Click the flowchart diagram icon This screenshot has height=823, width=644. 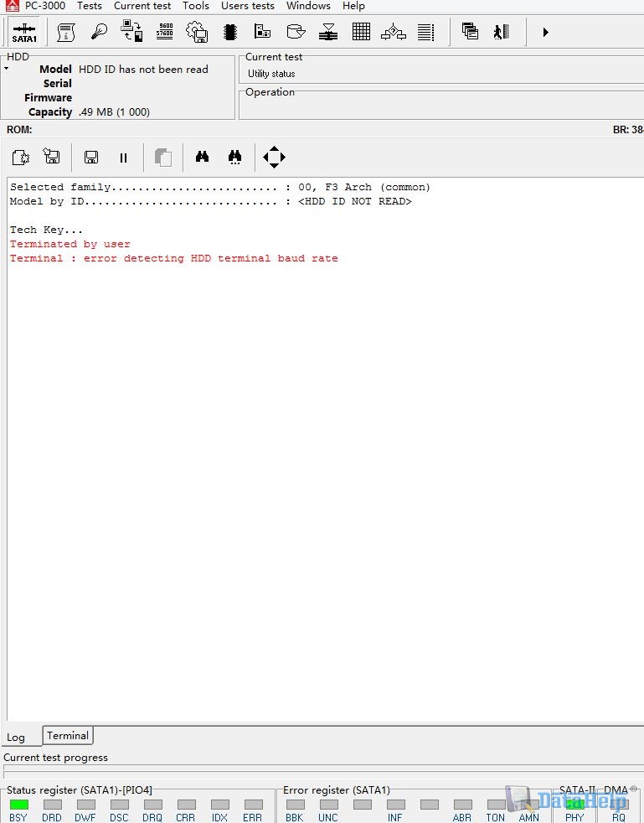click(x=394, y=33)
